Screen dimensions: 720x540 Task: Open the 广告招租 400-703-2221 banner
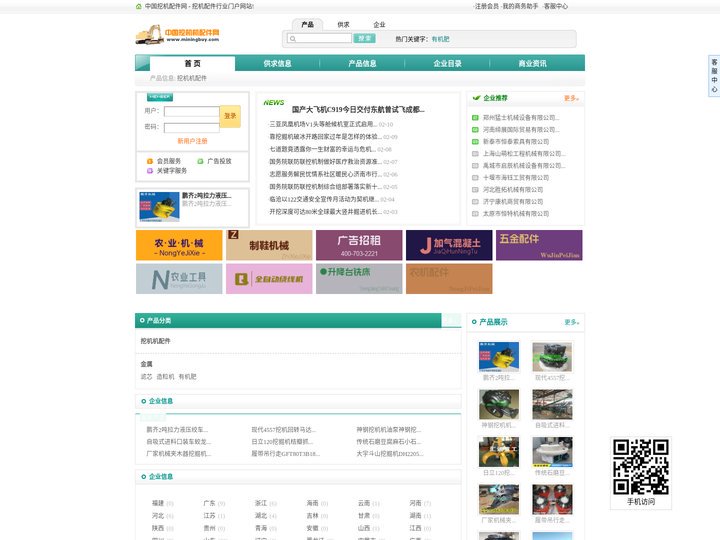click(x=359, y=245)
